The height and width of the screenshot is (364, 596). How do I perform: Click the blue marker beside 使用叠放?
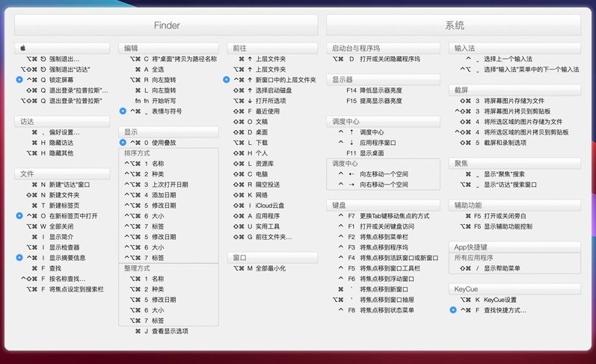pyautogui.click(x=123, y=143)
